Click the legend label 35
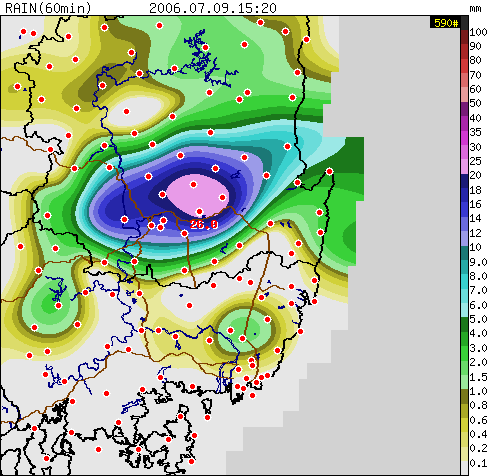 475,132
